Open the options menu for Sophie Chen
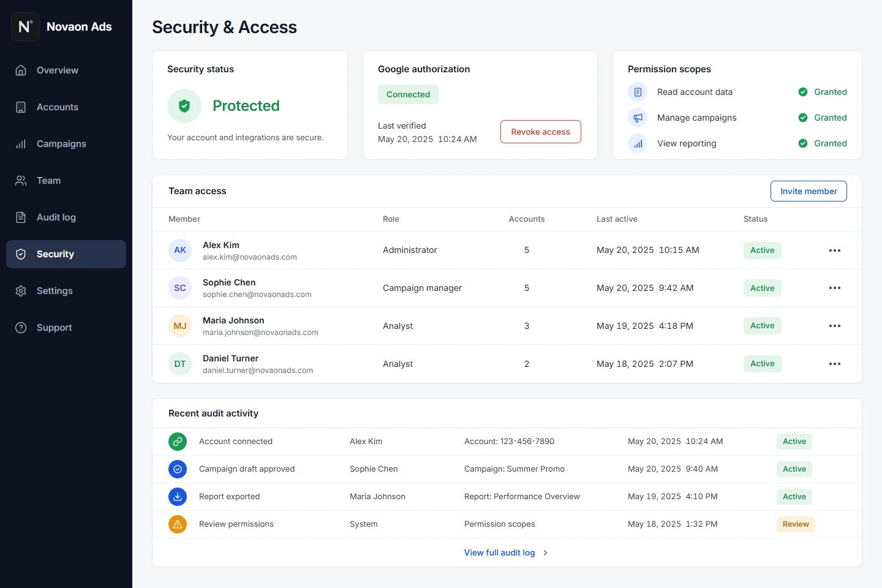 click(835, 288)
